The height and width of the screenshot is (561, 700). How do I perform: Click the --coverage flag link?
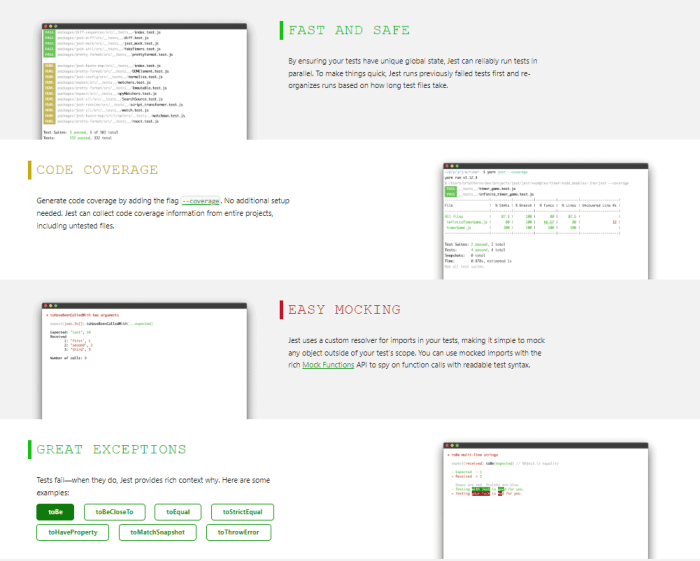point(200,201)
